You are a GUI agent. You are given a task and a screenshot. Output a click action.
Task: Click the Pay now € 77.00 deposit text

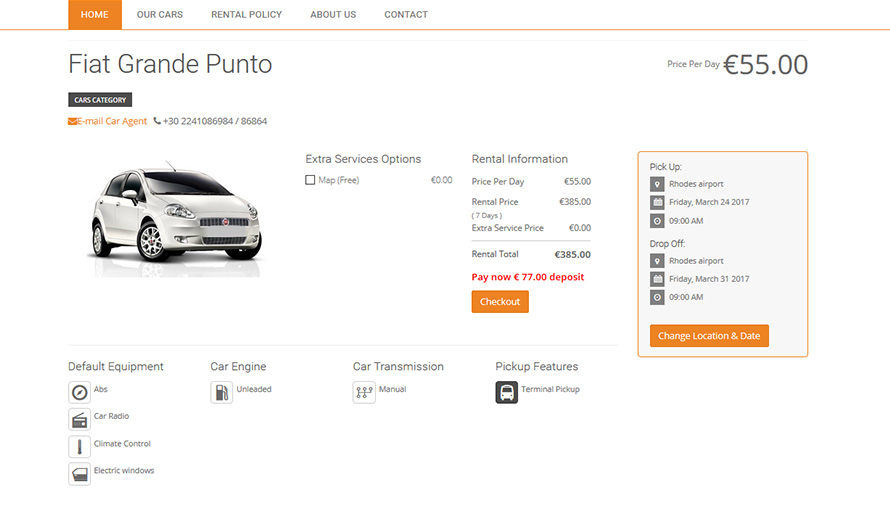tap(528, 277)
